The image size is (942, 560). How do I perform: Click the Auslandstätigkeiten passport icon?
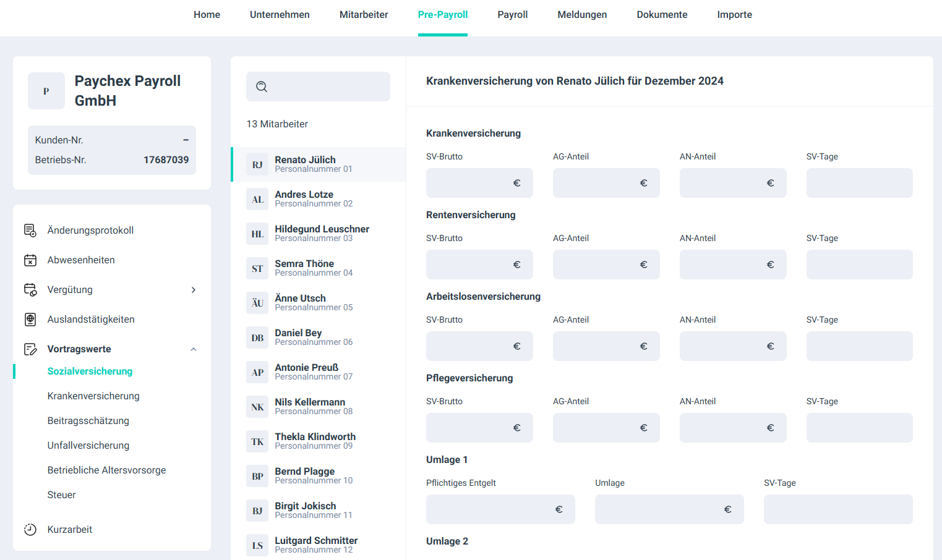[x=30, y=320]
